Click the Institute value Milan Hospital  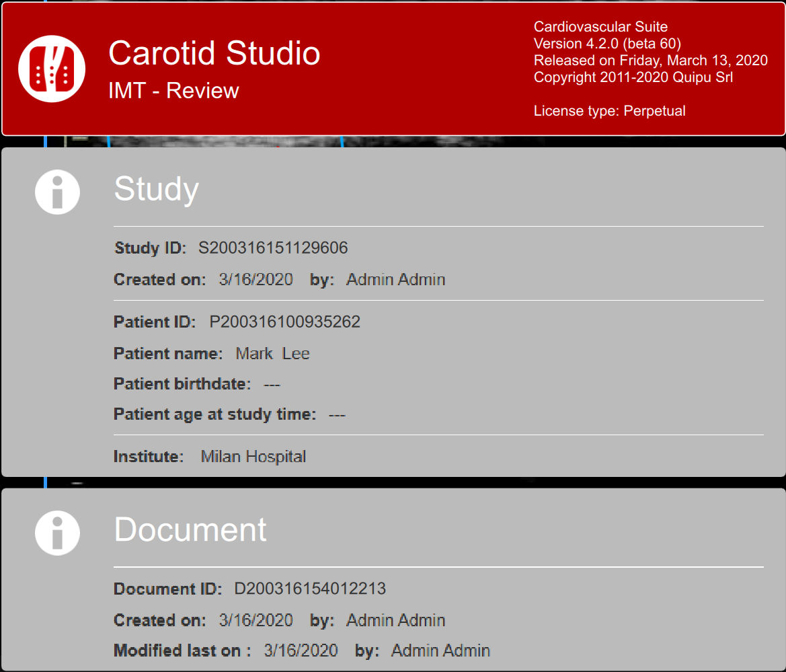tap(253, 457)
